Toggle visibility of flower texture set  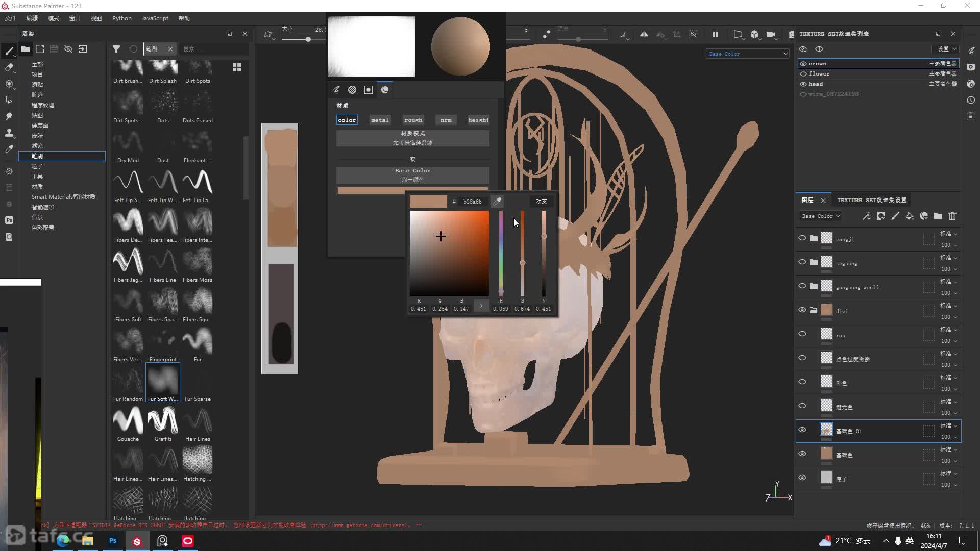click(x=803, y=74)
